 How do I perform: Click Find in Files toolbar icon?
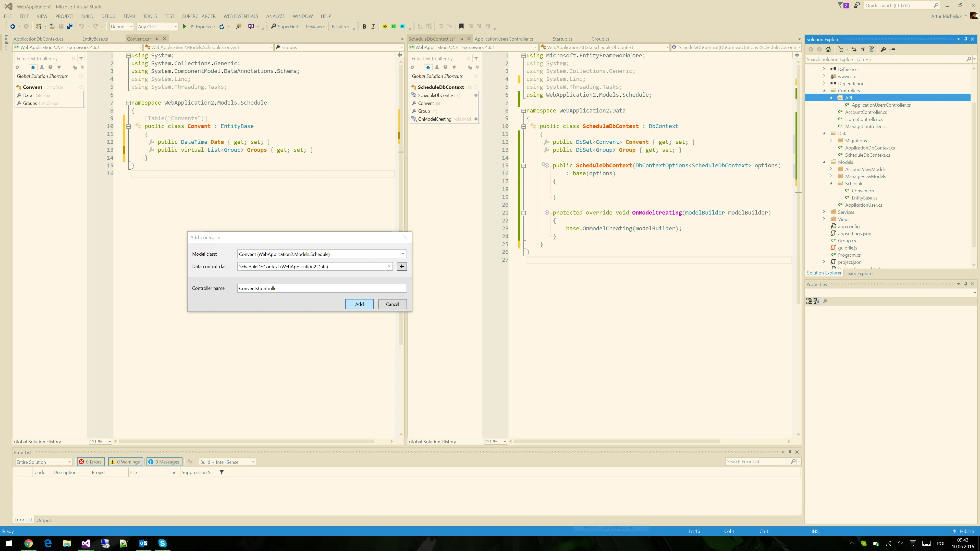239,27
